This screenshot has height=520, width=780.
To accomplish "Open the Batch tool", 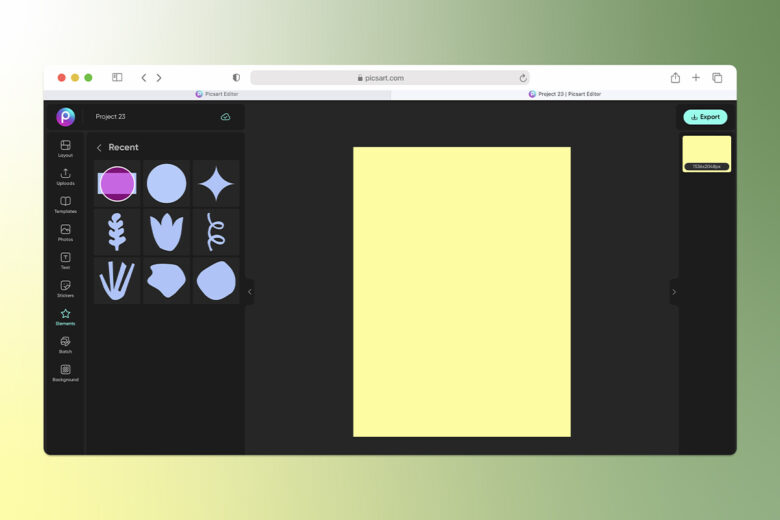I will 65,344.
